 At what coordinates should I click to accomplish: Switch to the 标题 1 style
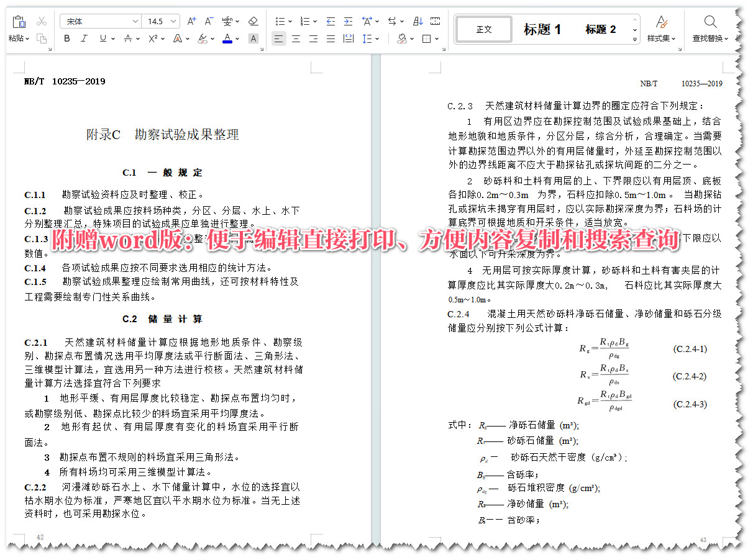coord(543,29)
